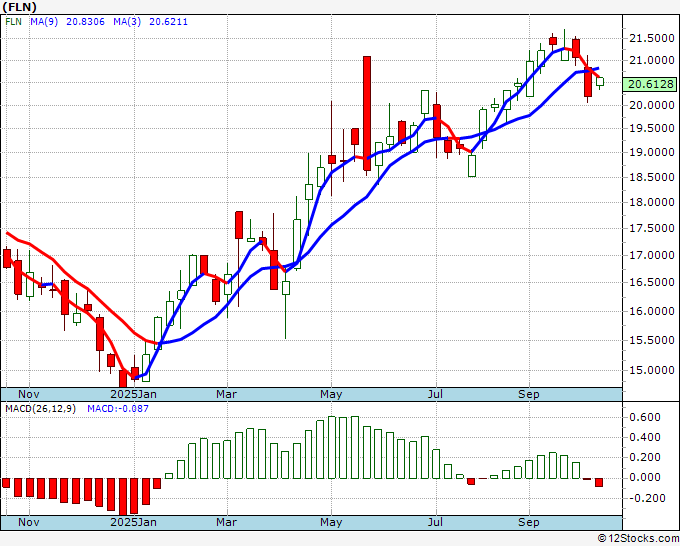Select the 0.000 MACD axis label

(x=644, y=477)
